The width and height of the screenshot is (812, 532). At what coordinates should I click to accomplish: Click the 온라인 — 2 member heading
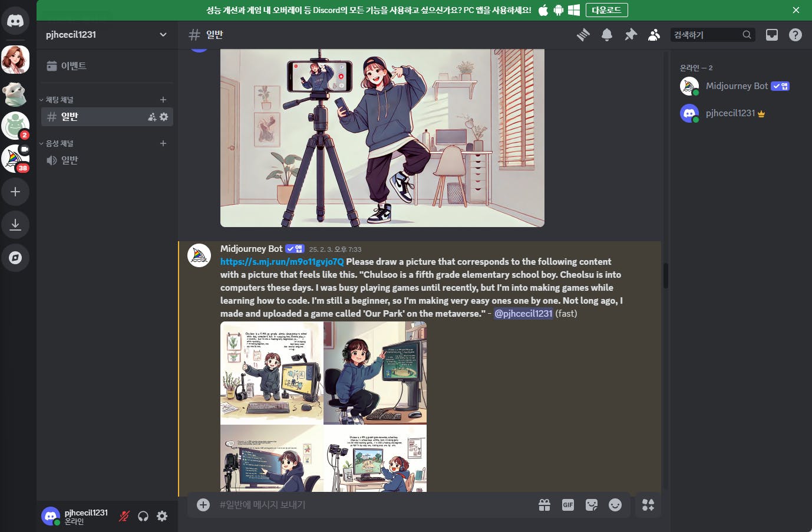(x=697, y=68)
